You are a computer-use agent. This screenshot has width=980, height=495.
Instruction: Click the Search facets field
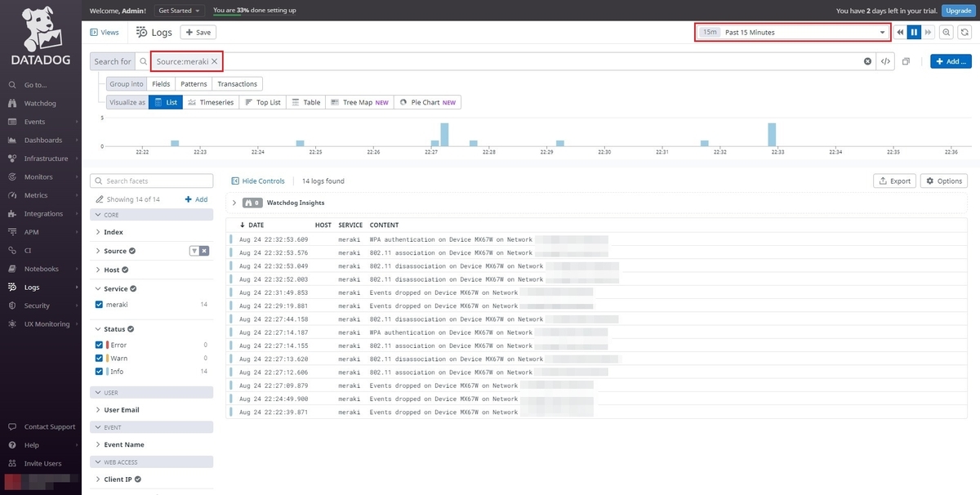151,181
